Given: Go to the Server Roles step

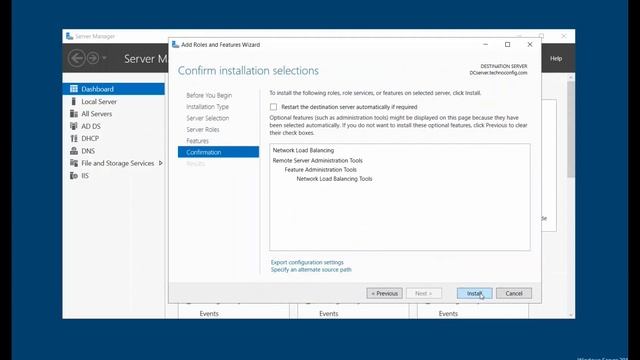Looking at the screenshot, I should tap(203, 129).
